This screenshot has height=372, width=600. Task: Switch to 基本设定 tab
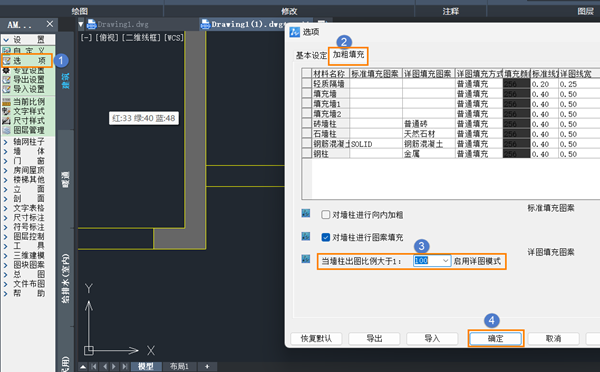pos(311,55)
